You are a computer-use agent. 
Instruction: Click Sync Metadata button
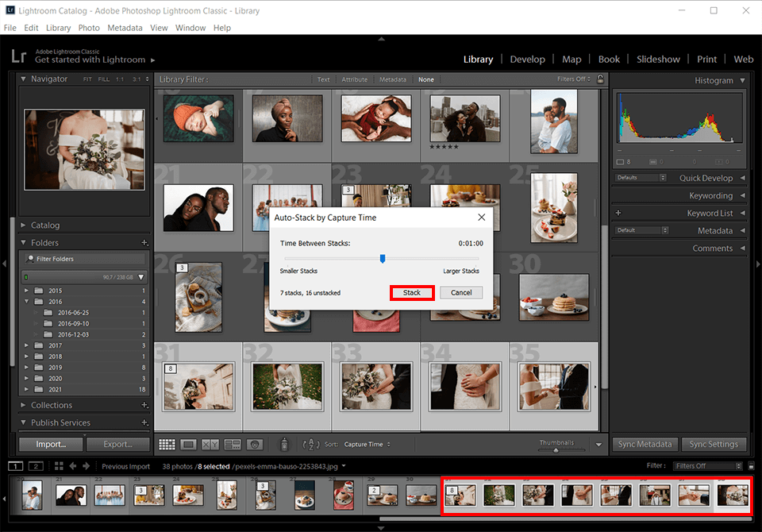[645, 444]
